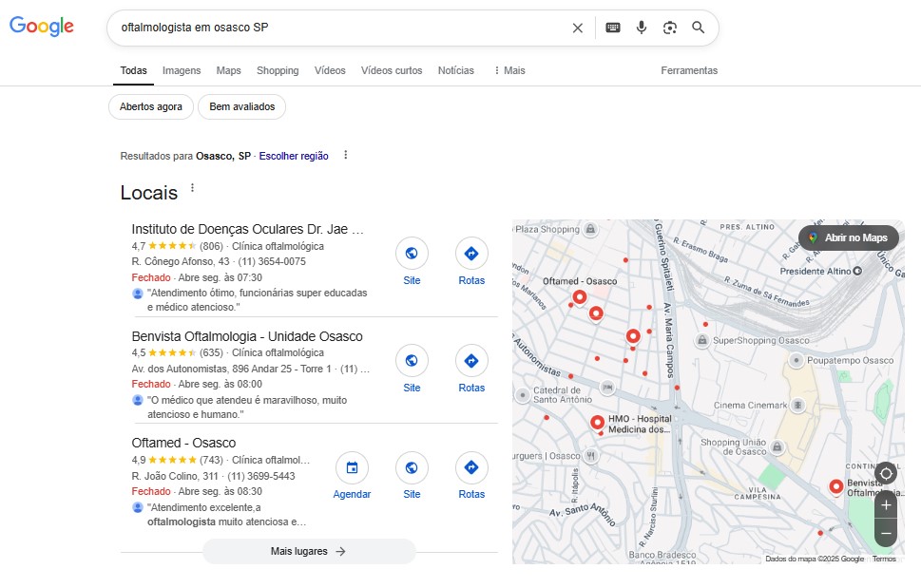The height and width of the screenshot is (588, 921).
Task: Clear the search box with the X icon
Action: click(577, 28)
